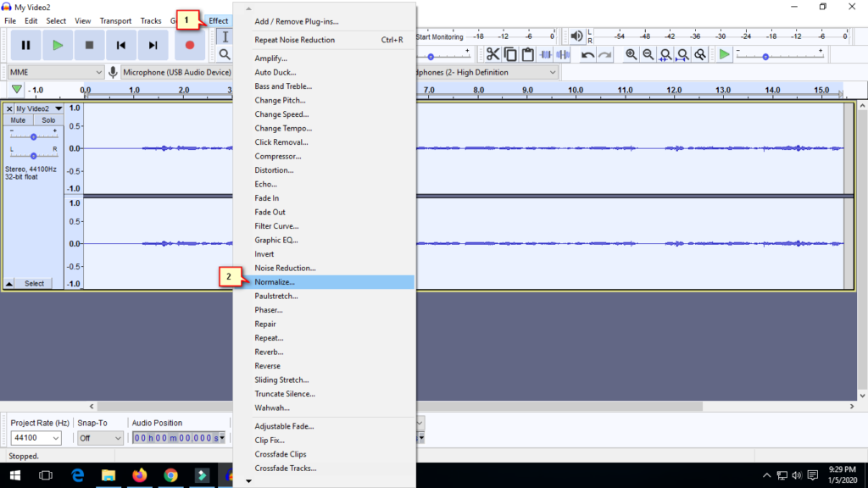Click the Record button
The image size is (868, 488).
pos(190,45)
